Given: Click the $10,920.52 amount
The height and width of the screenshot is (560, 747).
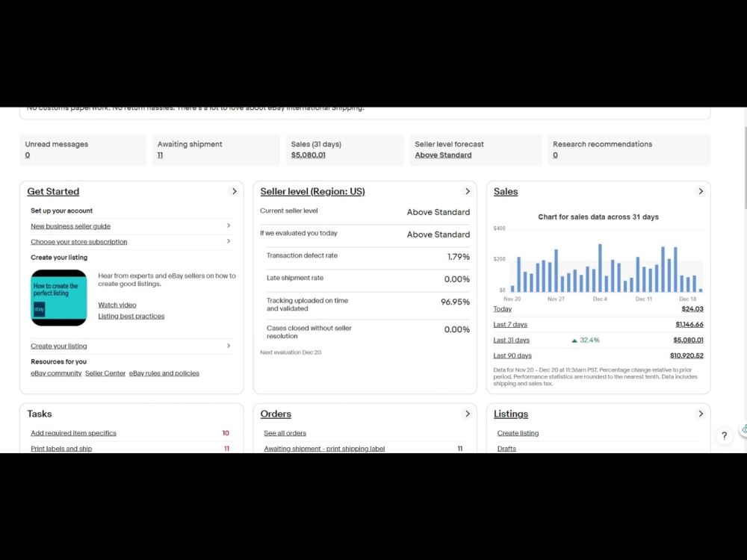Looking at the screenshot, I should tap(686, 355).
